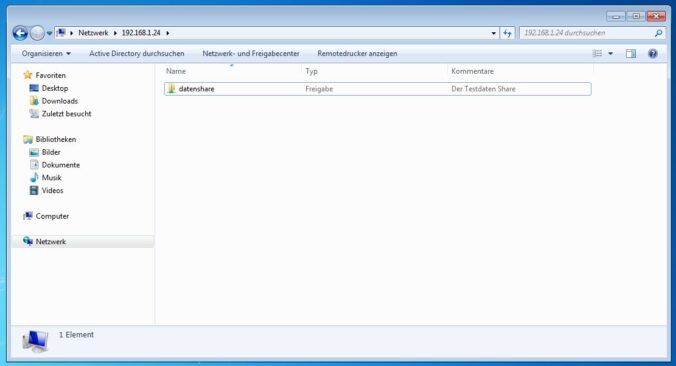
Task: Open the Bilder library
Action: click(x=51, y=152)
